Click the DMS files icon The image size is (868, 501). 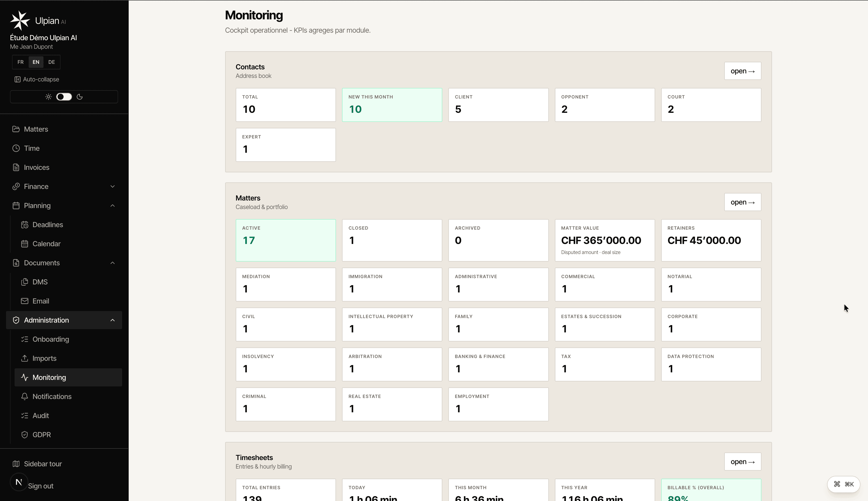24,282
